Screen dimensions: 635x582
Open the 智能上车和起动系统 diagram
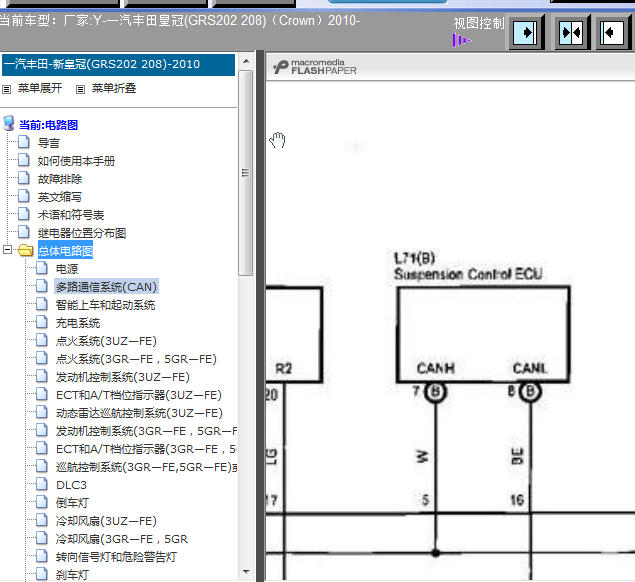[x=105, y=305]
